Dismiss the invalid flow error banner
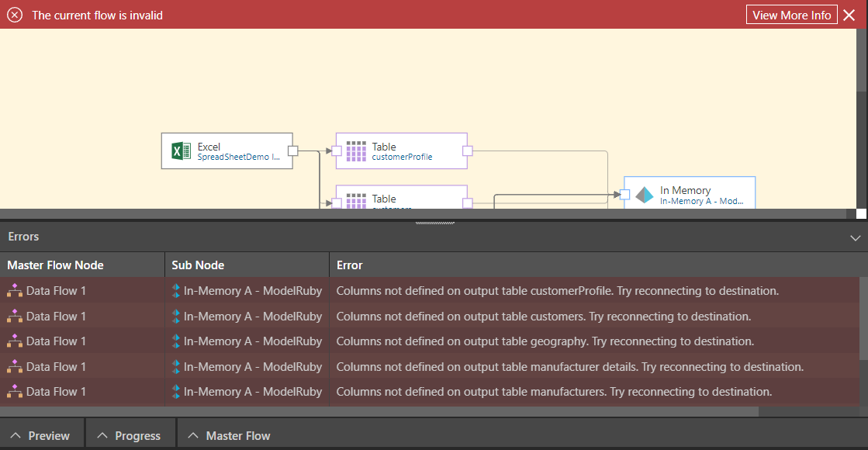Viewport: 868px width, 450px height. pos(849,15)
